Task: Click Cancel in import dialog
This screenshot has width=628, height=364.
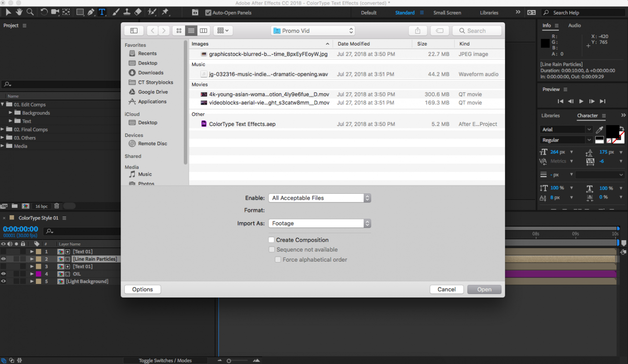Action: point(446,289)
